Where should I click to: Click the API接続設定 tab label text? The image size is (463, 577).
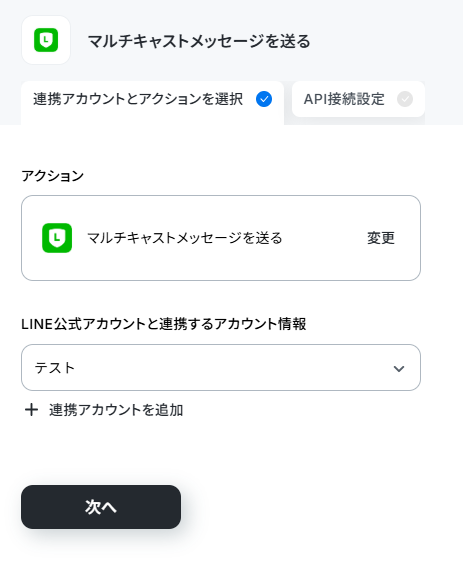[x=344, y=99]
